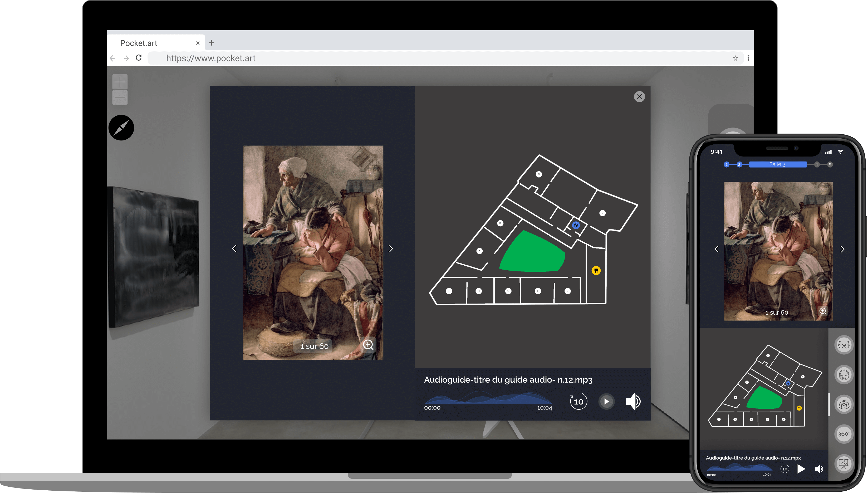Go forward in the browser

(x=126, y=58)
